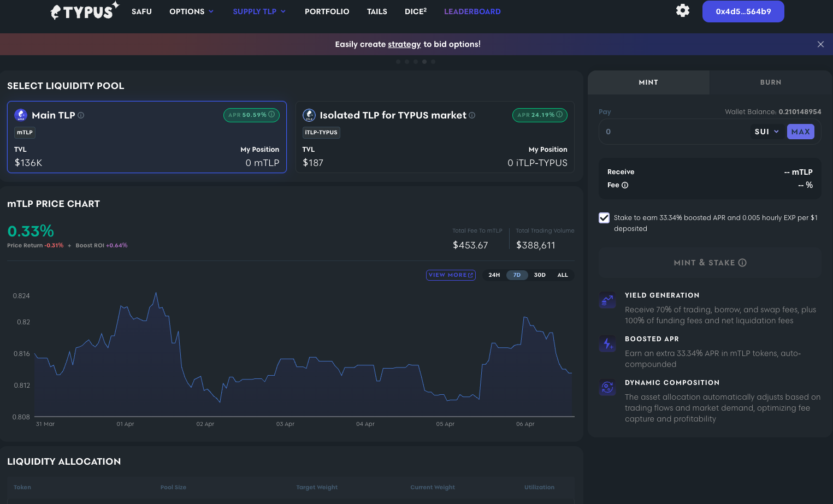Screen dimensions: 833x504
Task: Switch to the BURN tab
Action: (771, 82)
